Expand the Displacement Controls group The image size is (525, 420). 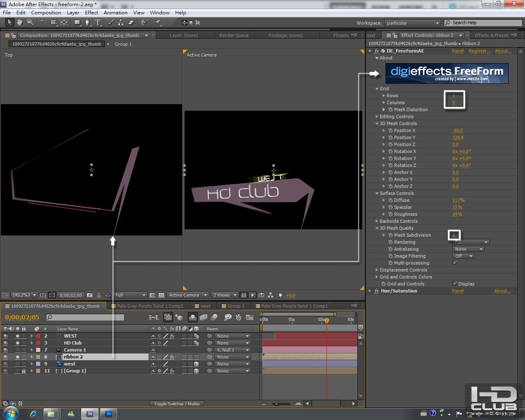[x=377, y=270]
